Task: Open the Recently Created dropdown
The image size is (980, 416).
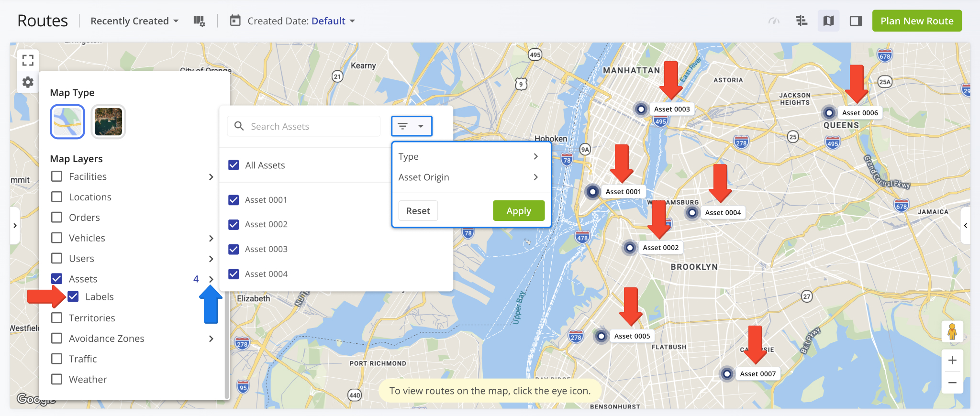Action: [134, 21]
